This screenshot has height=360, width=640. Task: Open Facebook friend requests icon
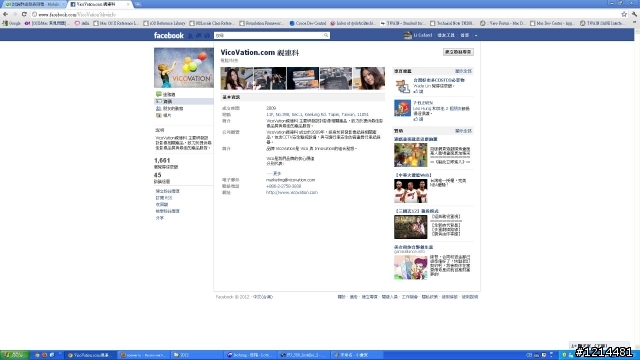tap(190, 36)
